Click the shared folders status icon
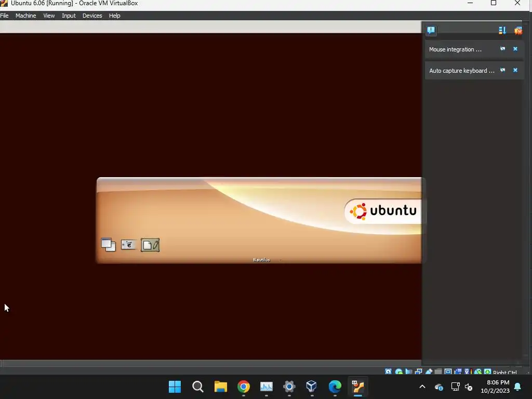The image size is (532, 399). (x=438, y=372)
